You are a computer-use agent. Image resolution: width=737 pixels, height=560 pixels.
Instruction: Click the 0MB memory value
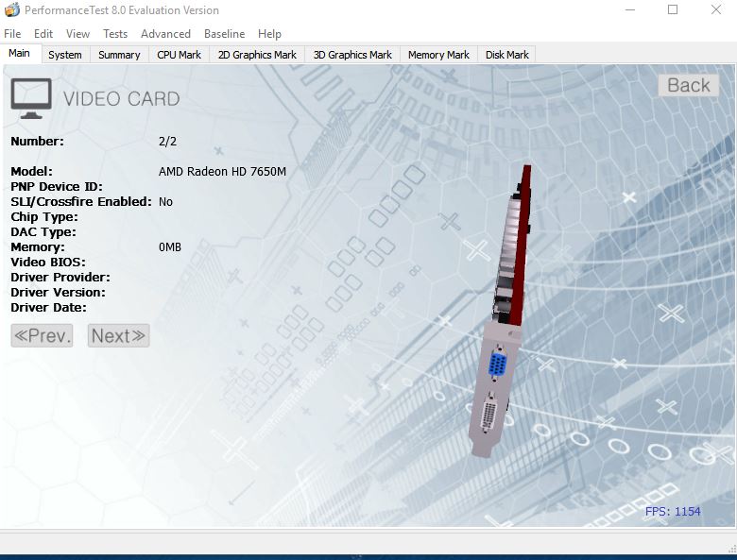point(170,247)
